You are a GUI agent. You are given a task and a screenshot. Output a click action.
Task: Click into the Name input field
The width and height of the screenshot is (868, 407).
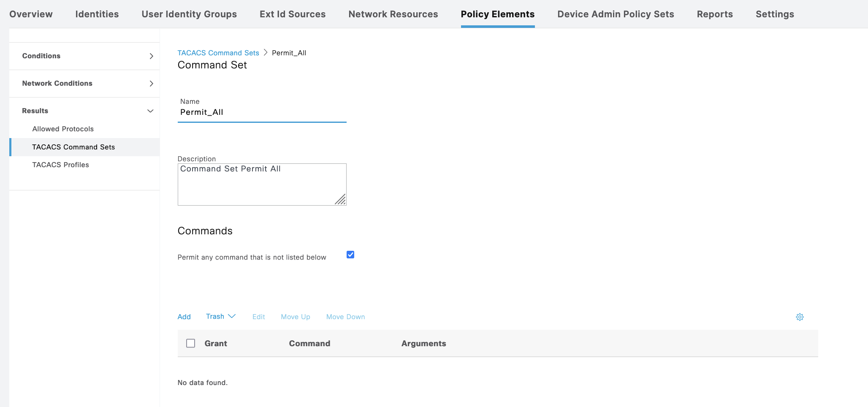tap(262, 112)
